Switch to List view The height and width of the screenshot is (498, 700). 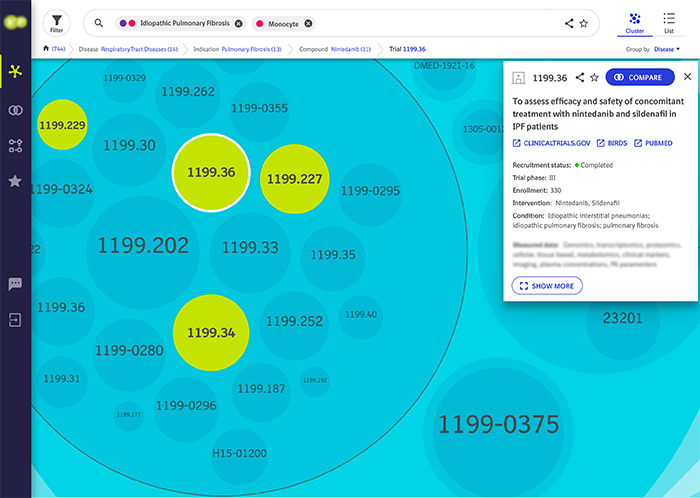[x=669, y=23]
